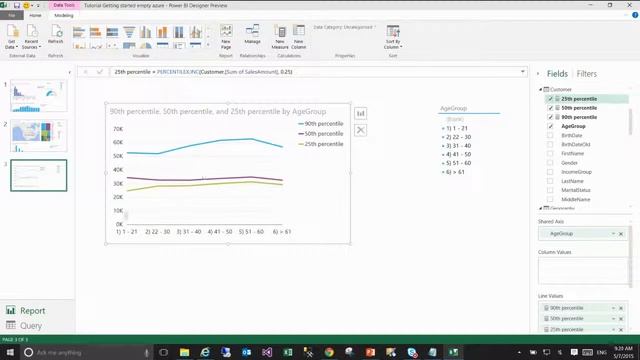
Task: Click the chart type icon beside the line chart
Action: point(360,113)
